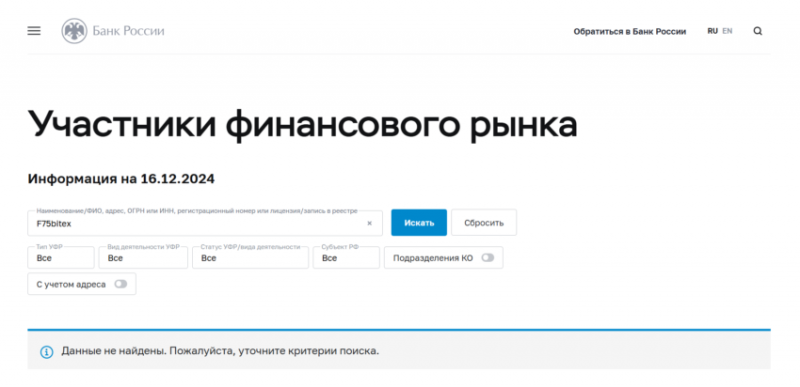Screen dimensions: 800x387
Task: Open site search via magnifier icon
Action: pos(758,31)
